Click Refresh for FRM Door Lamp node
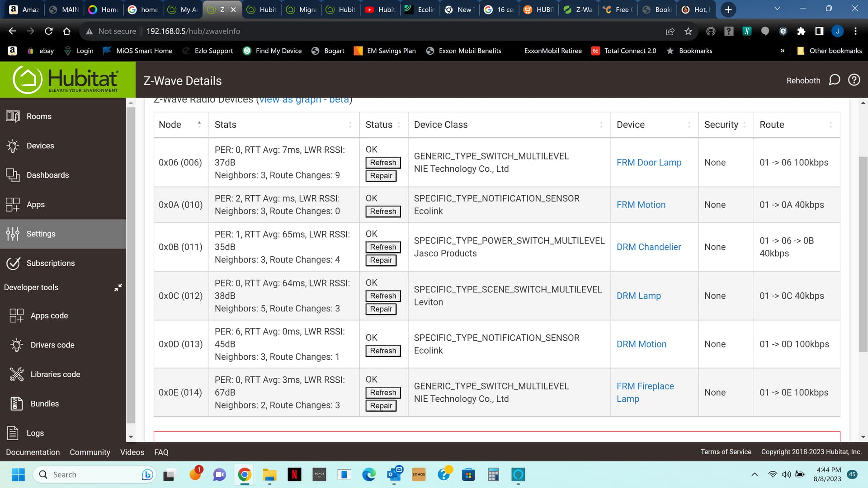Screen dimensions: 868x488 [x=382, y=163]
